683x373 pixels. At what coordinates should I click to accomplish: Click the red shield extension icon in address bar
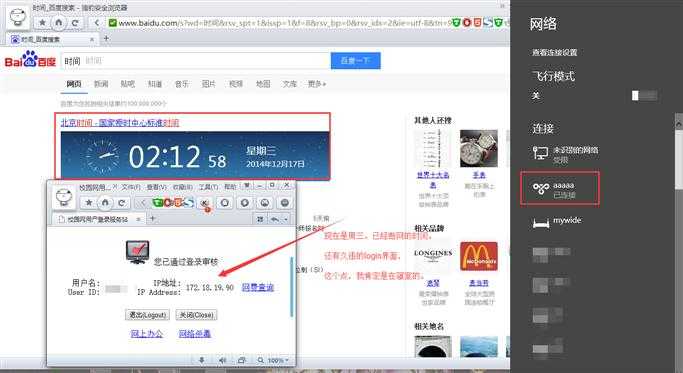pos(467,22)
